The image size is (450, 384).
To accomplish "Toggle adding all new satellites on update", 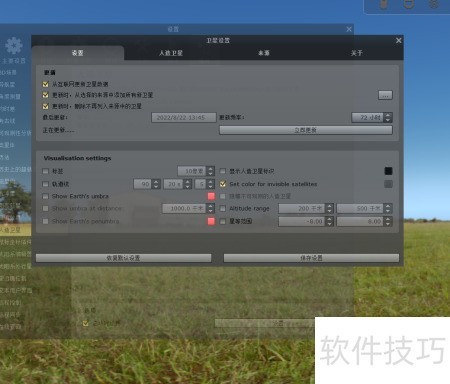I will pos(46,95).
